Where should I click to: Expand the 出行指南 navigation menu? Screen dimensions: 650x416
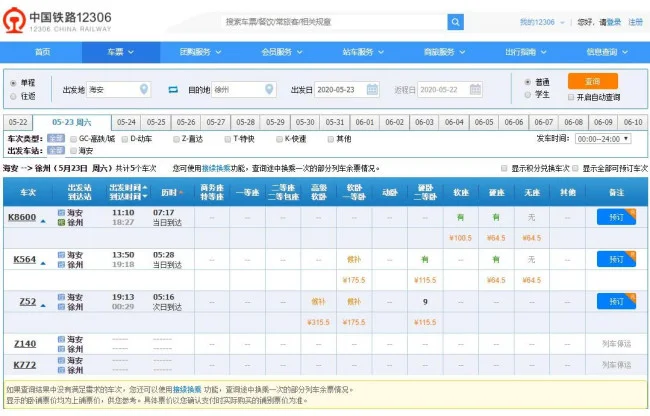[525, 52]
